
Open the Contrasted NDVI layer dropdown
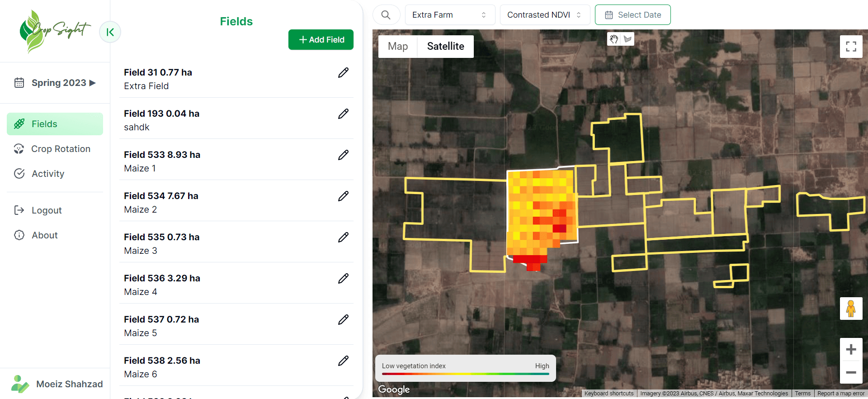click(545, 15)
